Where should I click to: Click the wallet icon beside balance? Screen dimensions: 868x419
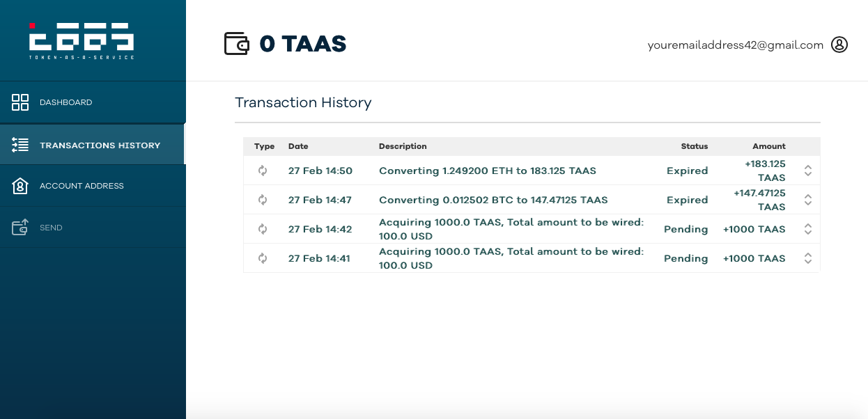point(237,44)
